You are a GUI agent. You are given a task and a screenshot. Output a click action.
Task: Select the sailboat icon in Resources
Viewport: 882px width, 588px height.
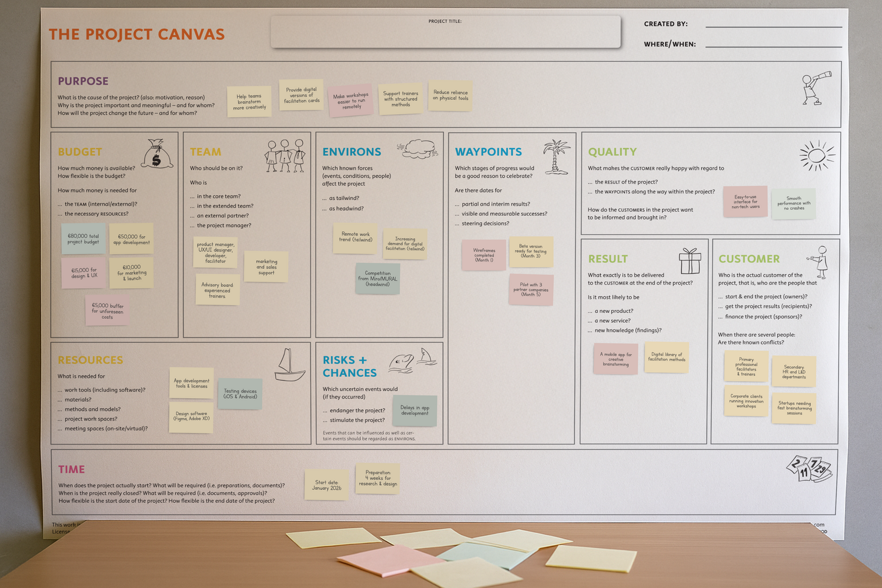pos(289,365)
